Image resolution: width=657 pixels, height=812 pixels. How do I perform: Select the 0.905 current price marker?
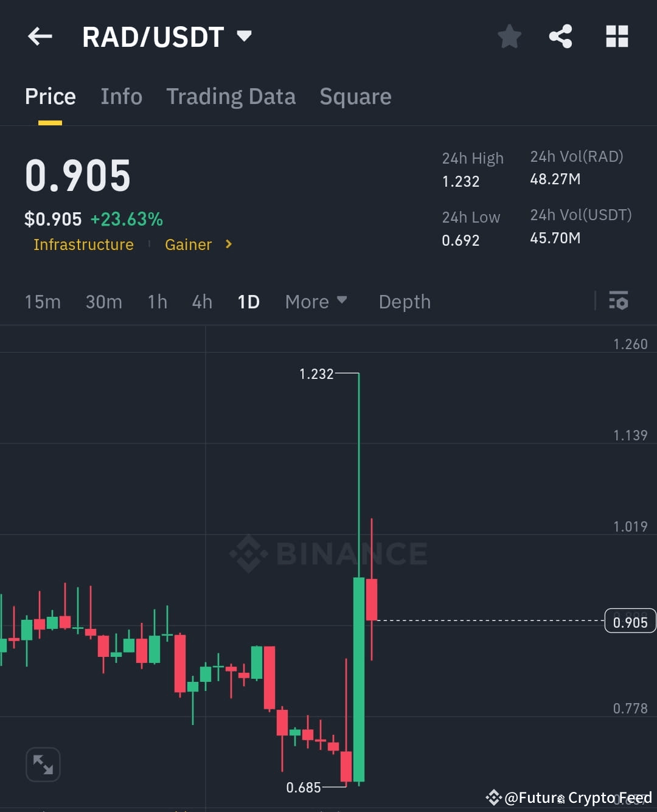point(630,621)
